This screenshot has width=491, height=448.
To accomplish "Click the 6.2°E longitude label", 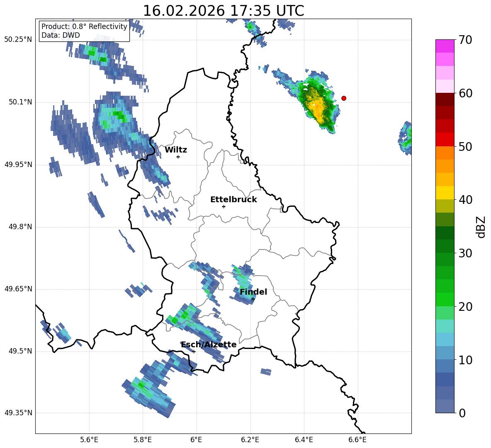I will 250,440.
